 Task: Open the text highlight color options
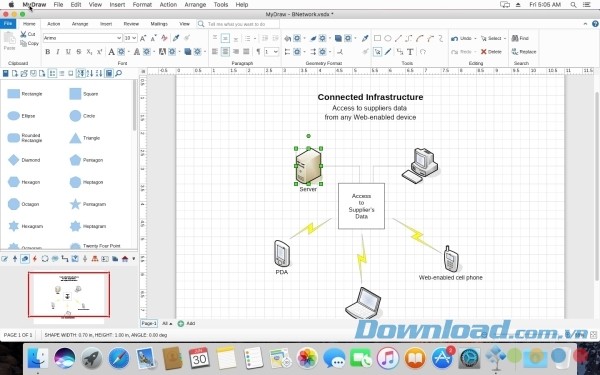click(172, 51)
